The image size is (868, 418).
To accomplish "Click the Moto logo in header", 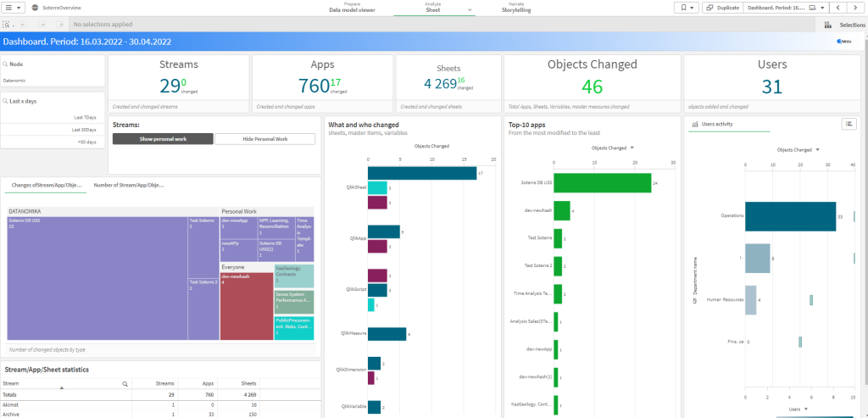I will point(843,42).
